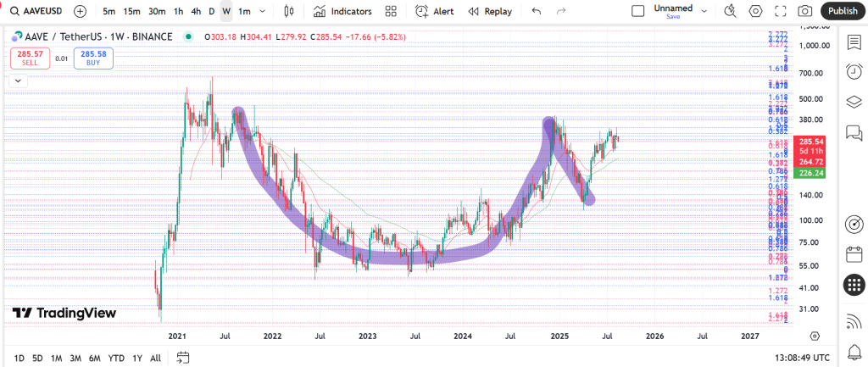Select the 30m timeframe
868x367 pixels.
click(x=157, y=11)
